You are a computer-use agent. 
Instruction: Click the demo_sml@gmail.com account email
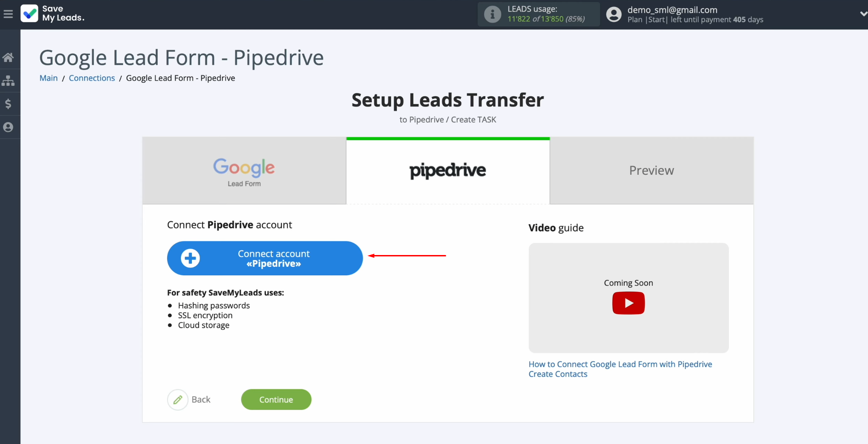(672, 10)
